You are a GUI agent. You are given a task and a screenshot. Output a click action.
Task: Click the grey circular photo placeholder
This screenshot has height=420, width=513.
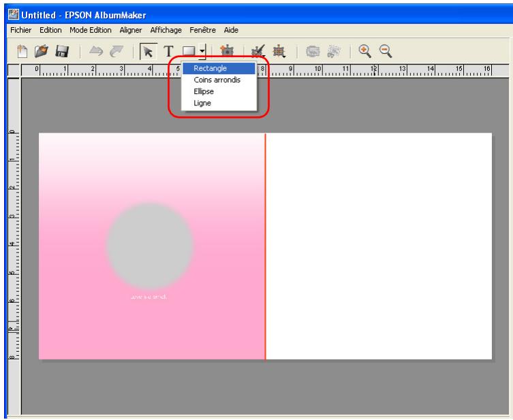[x=149, y=246]
